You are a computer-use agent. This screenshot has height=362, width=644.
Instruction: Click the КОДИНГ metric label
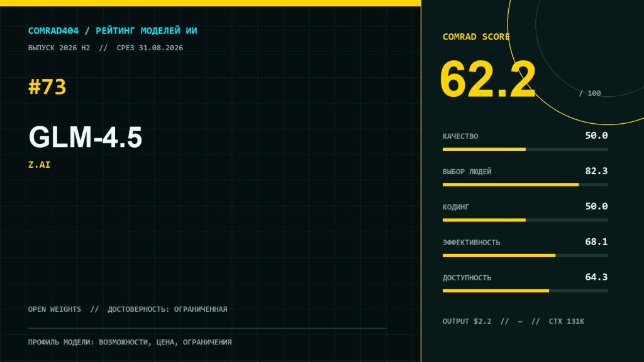[x=455, y=207]
